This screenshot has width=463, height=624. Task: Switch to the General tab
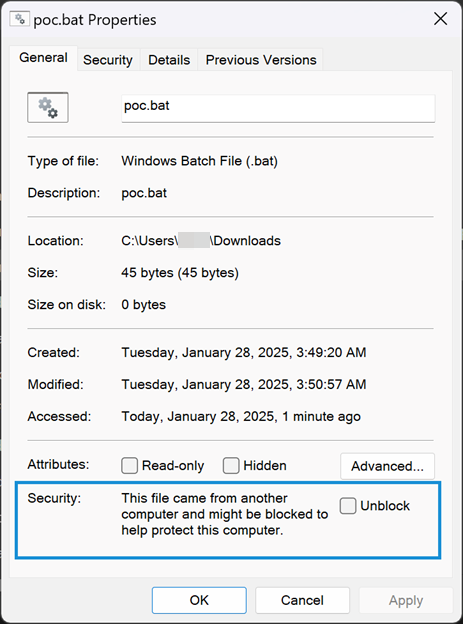coord(43,58)
